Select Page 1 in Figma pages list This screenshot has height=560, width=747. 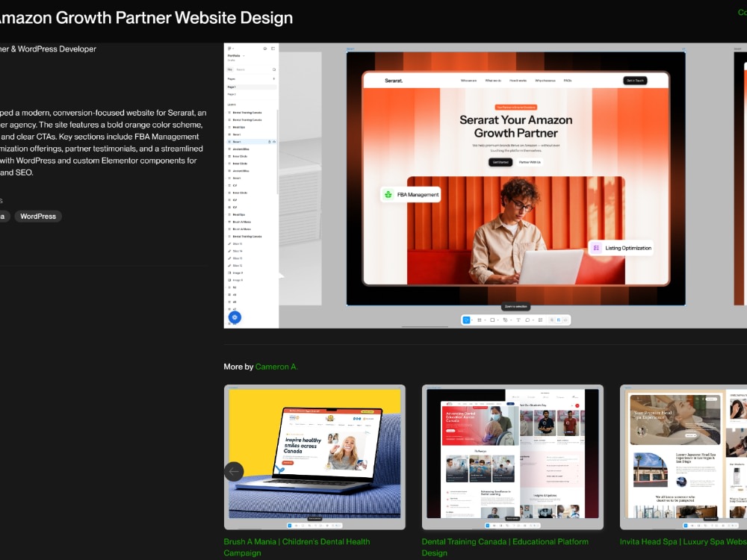[x=251, y=87]
